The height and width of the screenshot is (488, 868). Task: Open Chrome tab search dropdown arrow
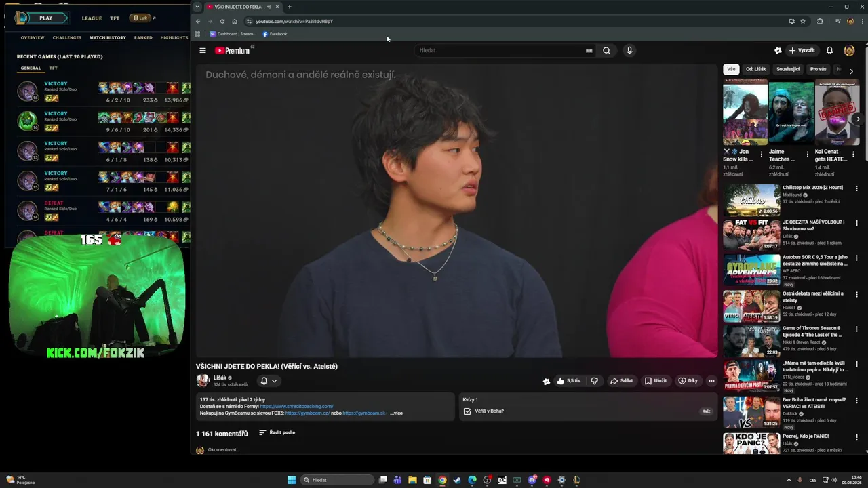pyautogui.click(x=197, y=7)
